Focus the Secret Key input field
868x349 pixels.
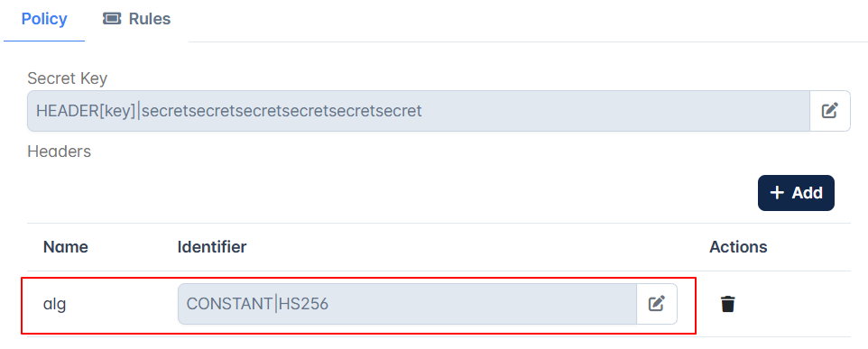pyautogui.click(x=419, y=111)
